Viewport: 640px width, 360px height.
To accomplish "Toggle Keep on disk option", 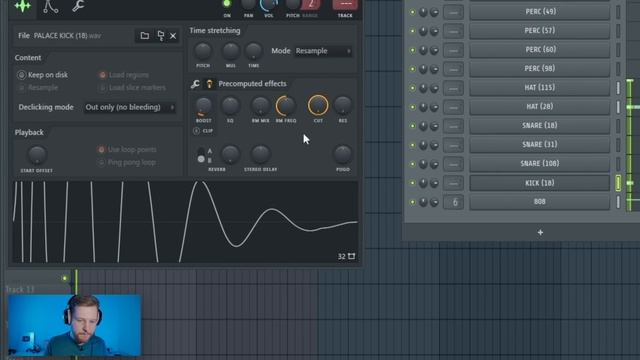I will pyautogui.click(x=21, y=75).
